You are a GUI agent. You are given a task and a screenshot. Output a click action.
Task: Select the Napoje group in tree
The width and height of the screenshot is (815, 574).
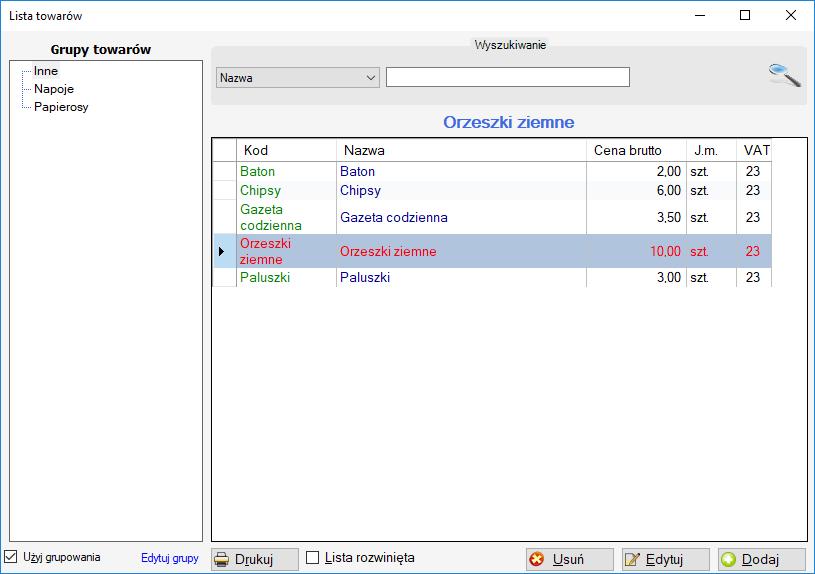54,89
